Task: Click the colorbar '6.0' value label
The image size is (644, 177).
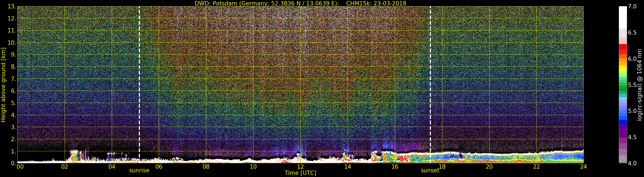Action: [632, 59]
